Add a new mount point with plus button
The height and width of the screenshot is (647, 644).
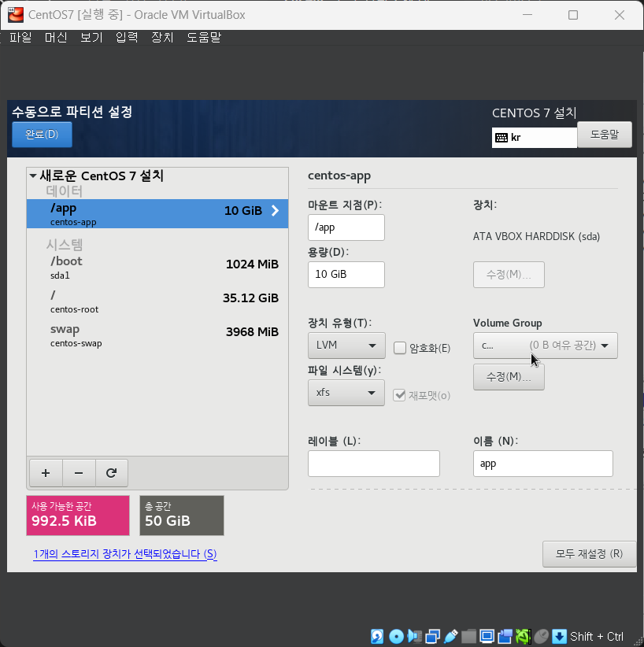pyautogui.click(x=46, y=473)
